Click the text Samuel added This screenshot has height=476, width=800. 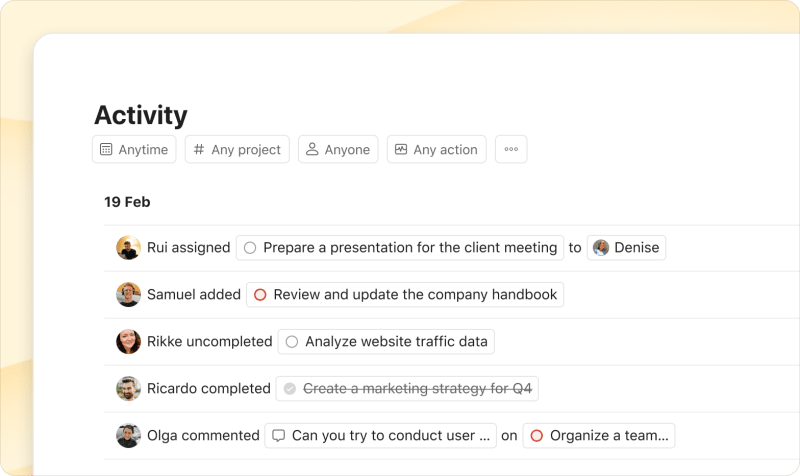point(194,294)
